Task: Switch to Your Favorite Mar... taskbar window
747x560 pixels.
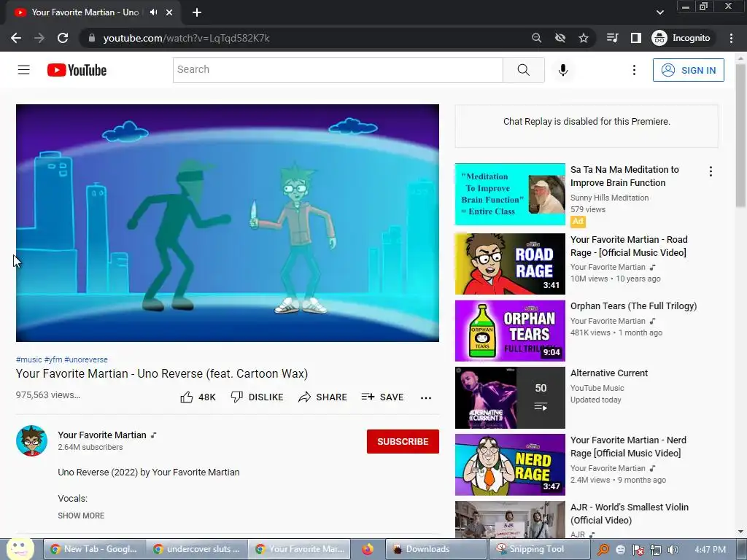Action: [300, 549]
